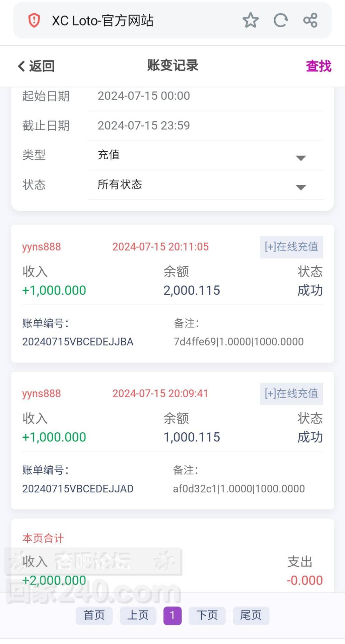This screenshot has height=644, width=345.
Task: Click 在线充值 tag on 20:09:41 record
Action: click(291, 393)
